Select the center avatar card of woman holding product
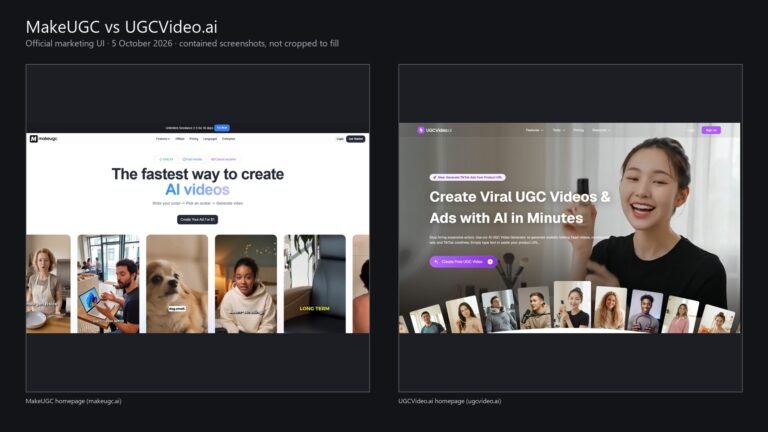The width and height of the screenshot is (768, 432). pos(572,305)
